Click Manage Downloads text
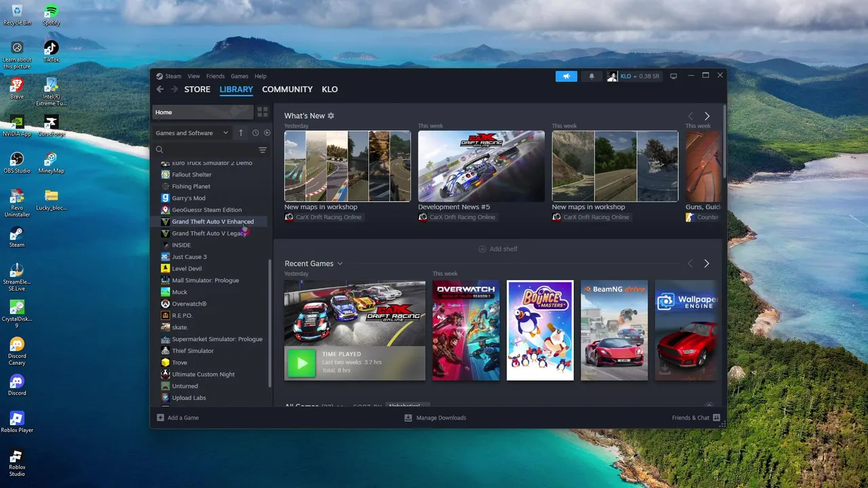This screenshot has height=488, width=868. pos(441,418)
